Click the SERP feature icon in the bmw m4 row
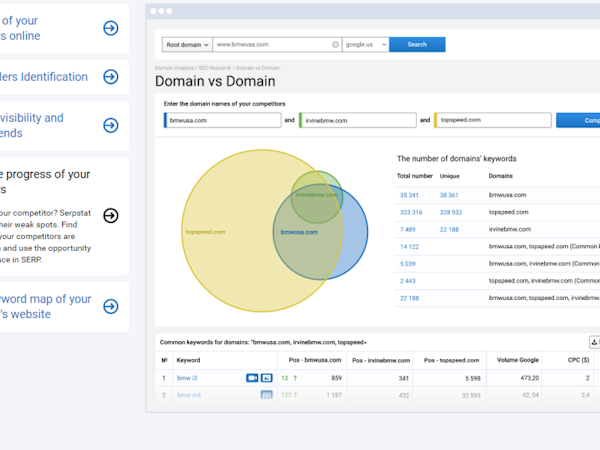Image resolution: width=600 pixels, height=450 pixels. (266, 395)
